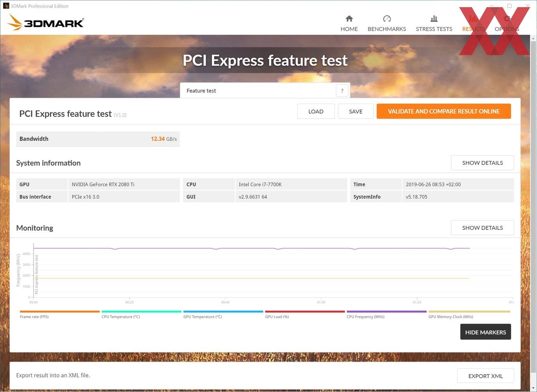Click the Feature test dropdown field
537x392 pixels.
click(x=265, y=91)
